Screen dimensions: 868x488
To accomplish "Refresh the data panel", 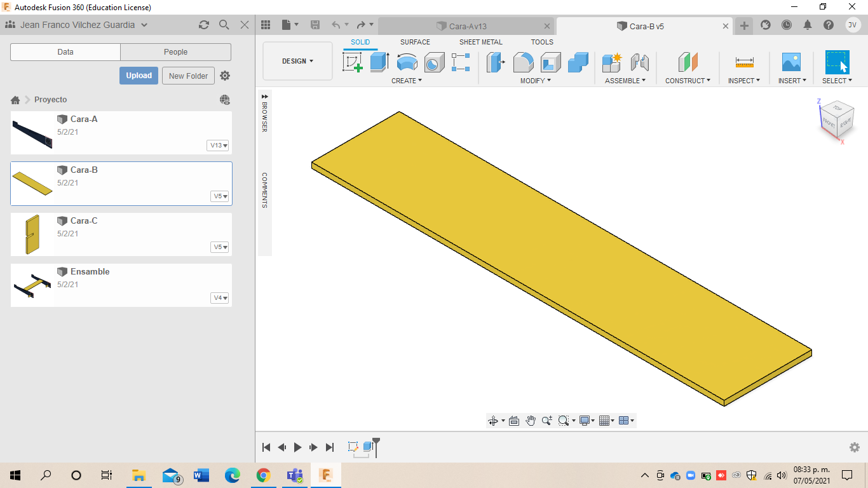I will [x=203, y=25].
